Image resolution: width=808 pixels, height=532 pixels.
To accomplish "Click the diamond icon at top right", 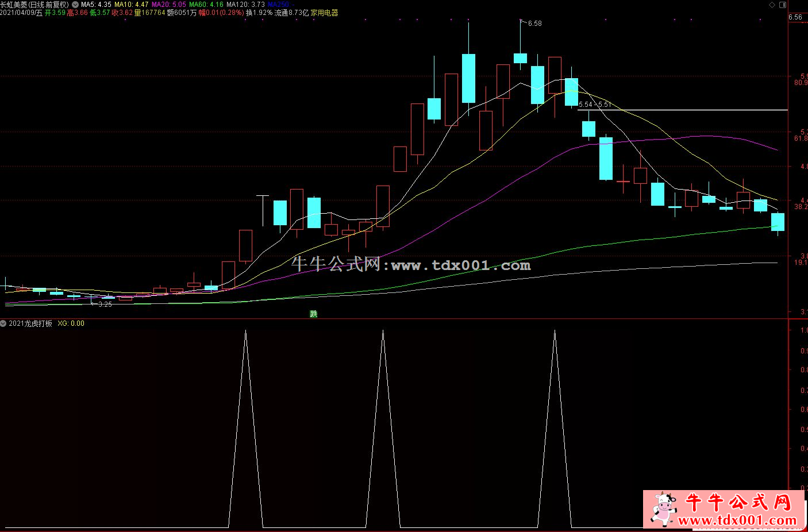I will (772, 5).
